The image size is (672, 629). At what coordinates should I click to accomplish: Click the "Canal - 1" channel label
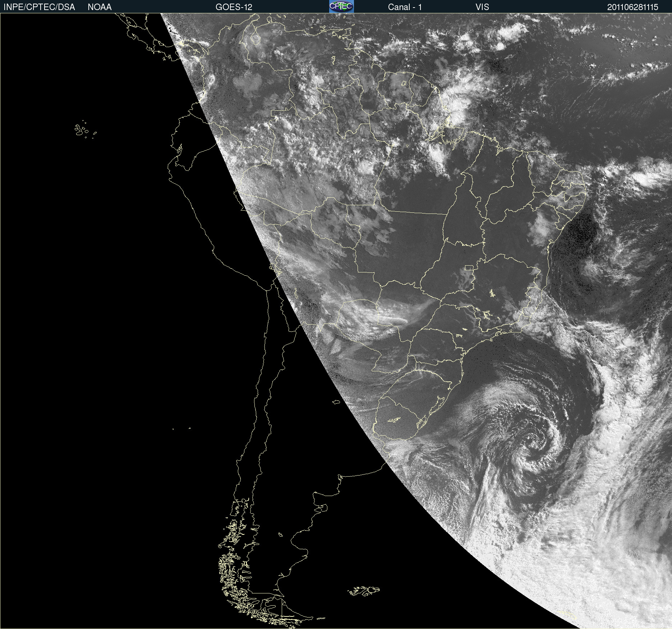pos(405,7)
